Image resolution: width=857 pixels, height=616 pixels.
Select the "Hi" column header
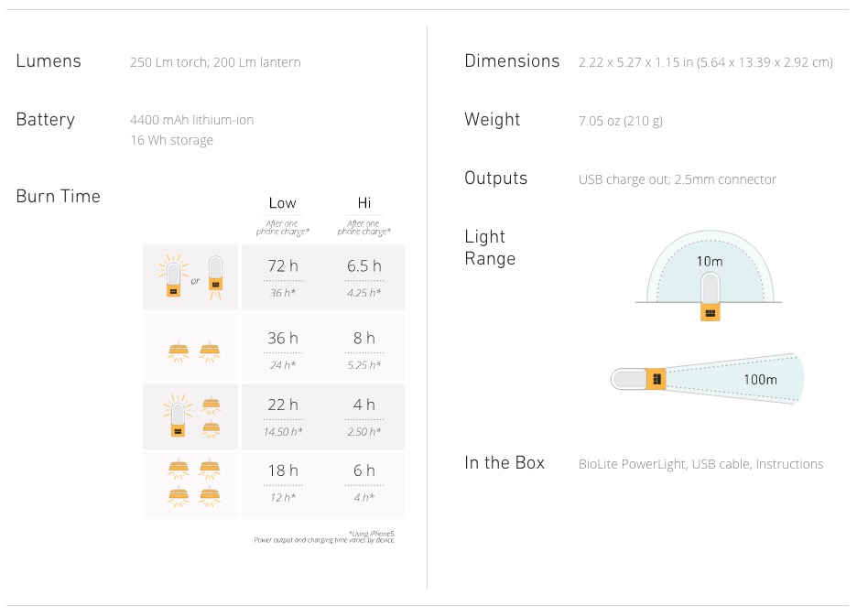coord(364,203)
